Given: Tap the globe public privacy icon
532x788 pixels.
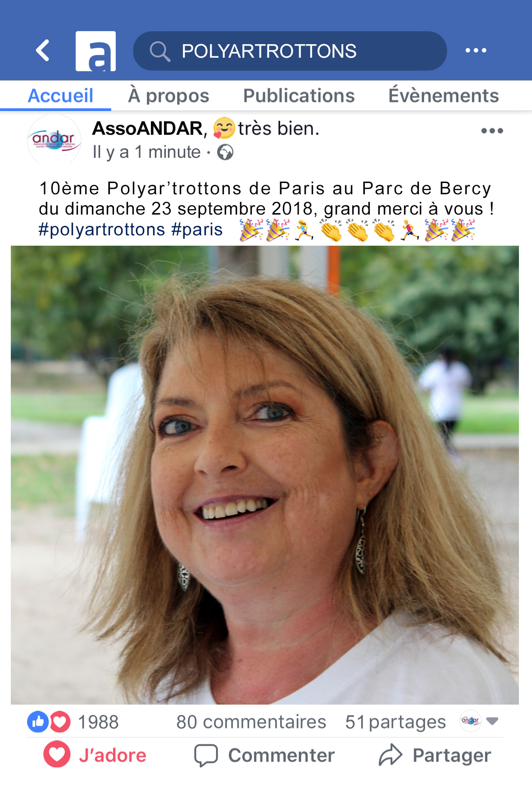Looking at the screenshot, I should [x=225, y=152].
